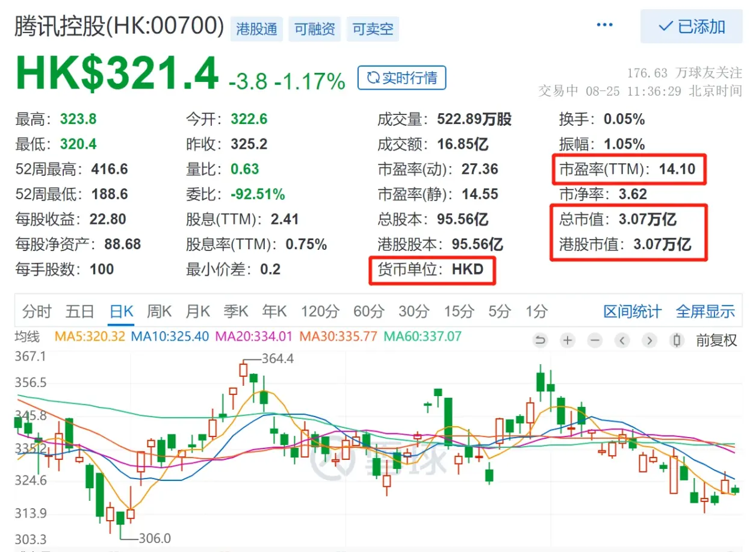Click the 176.63 万球友关注 followers text
Viewport: 756px width, 552px height.
point(684,73)
